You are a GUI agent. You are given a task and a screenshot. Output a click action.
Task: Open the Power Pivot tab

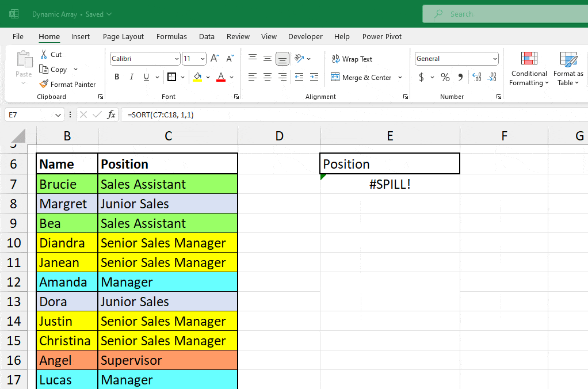point(381,36)
